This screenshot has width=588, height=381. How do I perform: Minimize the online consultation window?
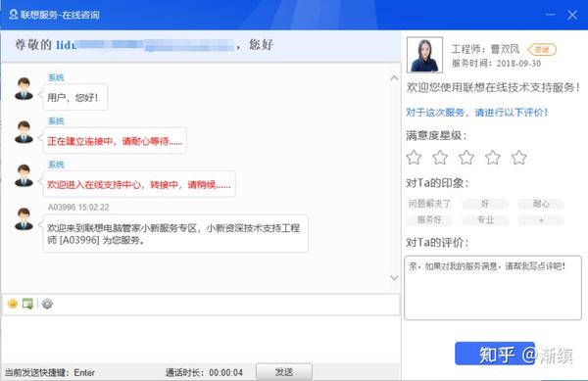tap(550, 15)
